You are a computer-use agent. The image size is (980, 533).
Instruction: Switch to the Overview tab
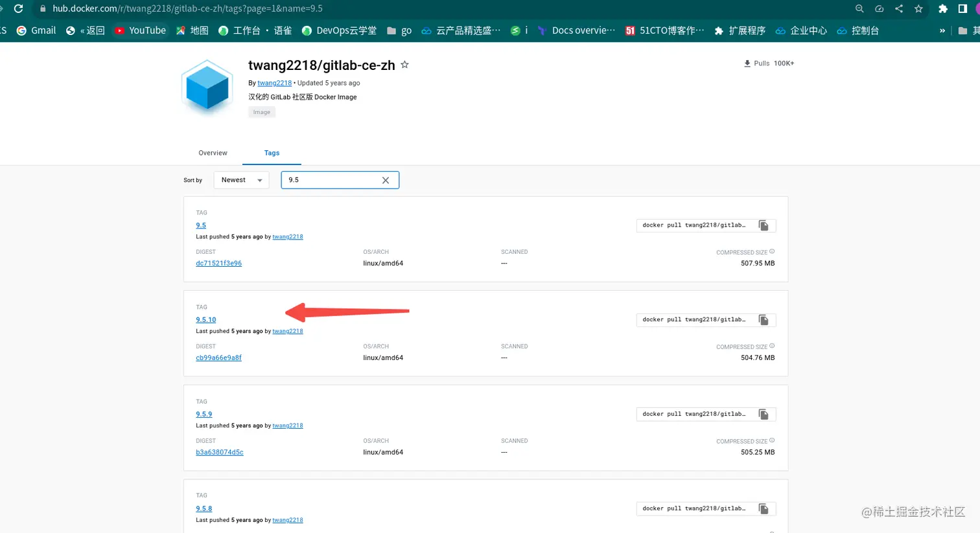pos(213,153)
